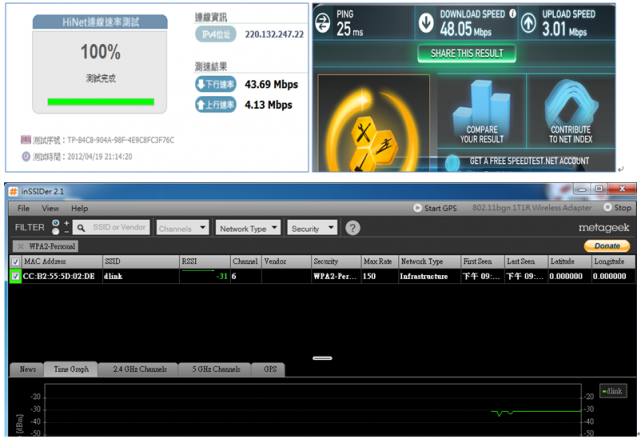Sort by First Seen column header
Screen dimensions: 640x439
[482, 262]
